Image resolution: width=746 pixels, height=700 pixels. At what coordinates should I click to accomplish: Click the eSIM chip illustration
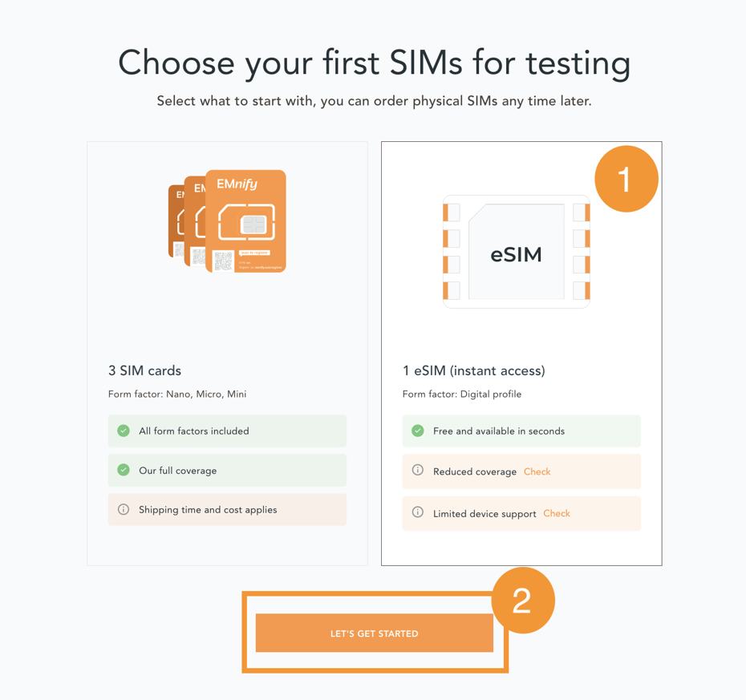tap(516, 251)
